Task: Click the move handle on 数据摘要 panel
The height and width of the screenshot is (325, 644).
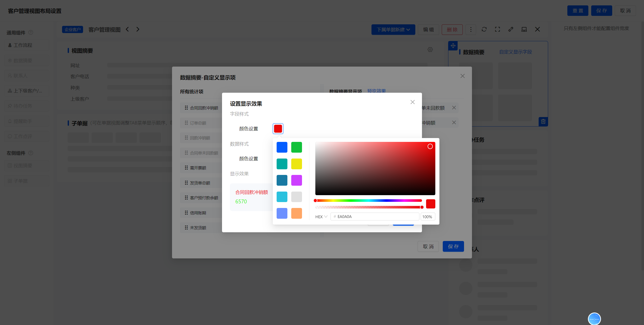Action: pos(453,46)
